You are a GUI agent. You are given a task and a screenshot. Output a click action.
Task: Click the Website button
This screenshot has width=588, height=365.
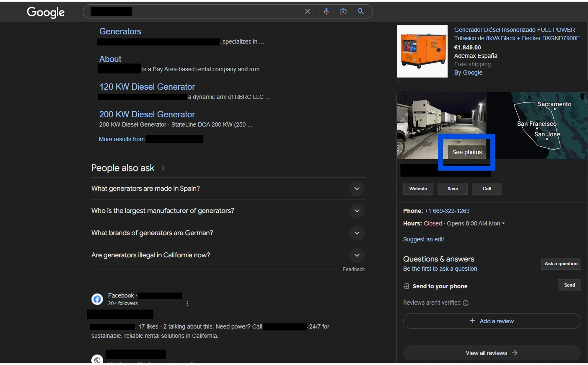click(418, 189)
